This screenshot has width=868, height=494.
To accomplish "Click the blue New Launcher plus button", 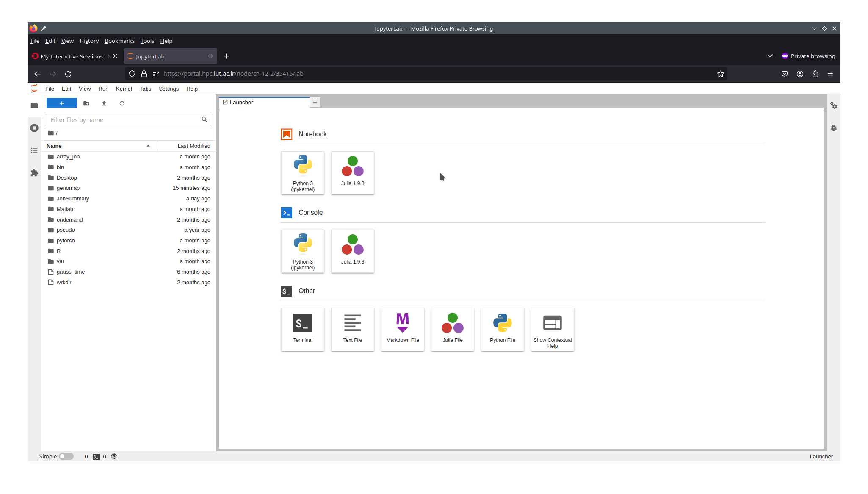I will point(62,103).
